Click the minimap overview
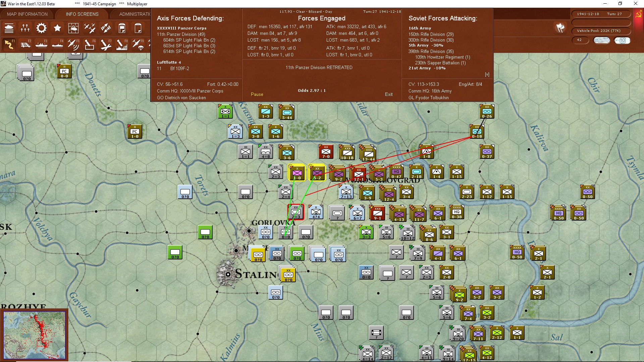Viewport: 644px width, 362px height. pos(35,335)
